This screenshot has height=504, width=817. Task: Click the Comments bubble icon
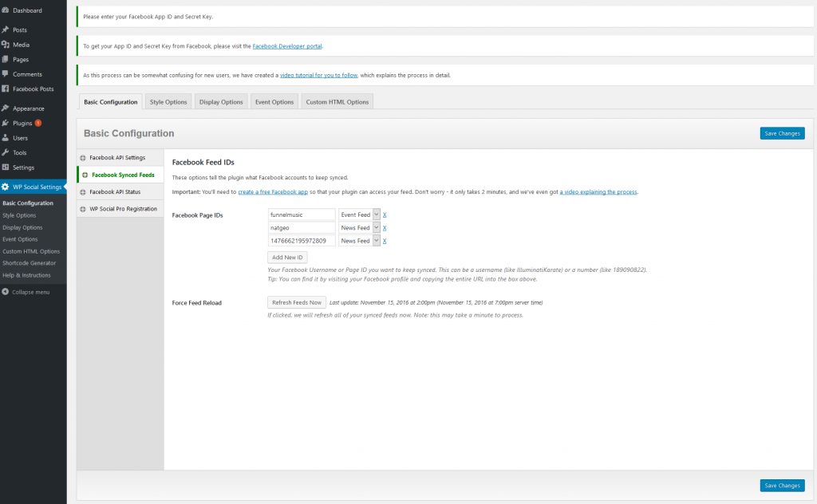pyautogui.click(x=6, y=74)
